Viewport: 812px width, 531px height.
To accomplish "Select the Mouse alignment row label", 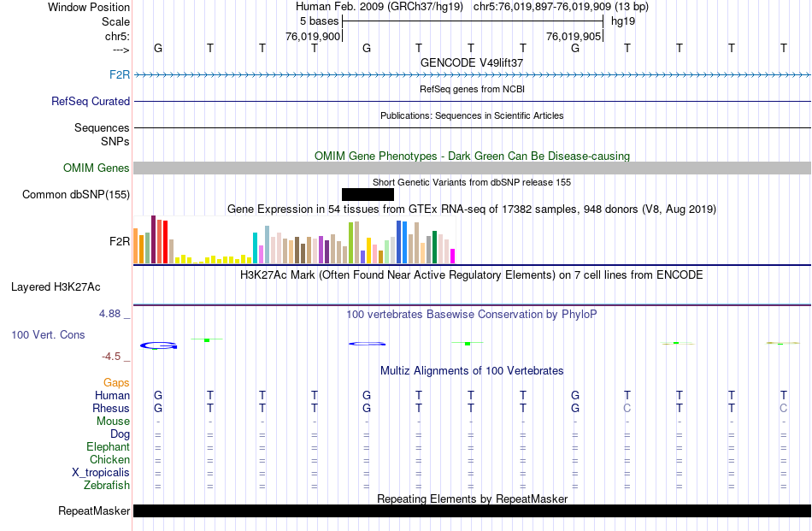I will [x=113, y=422].
